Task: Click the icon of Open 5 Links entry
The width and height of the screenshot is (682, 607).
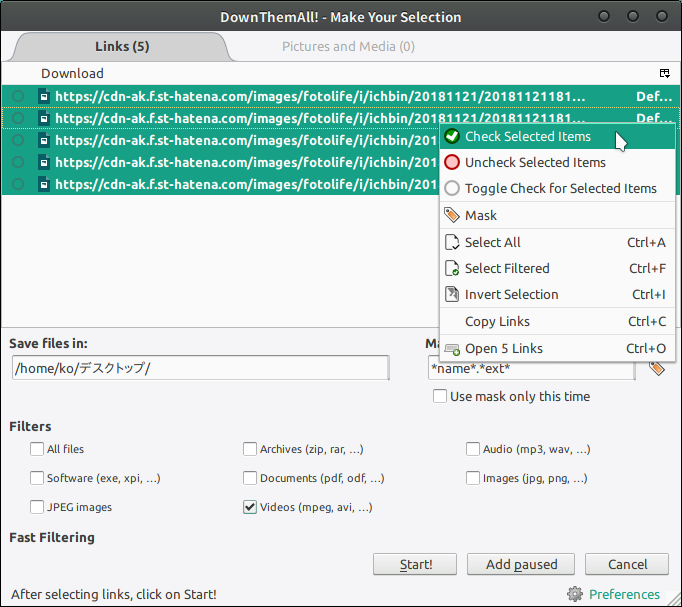Action: 452,349
